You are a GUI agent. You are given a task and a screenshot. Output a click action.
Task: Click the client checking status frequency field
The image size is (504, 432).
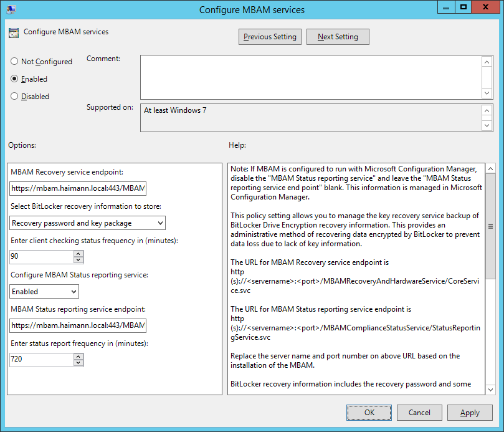point(42,256)
